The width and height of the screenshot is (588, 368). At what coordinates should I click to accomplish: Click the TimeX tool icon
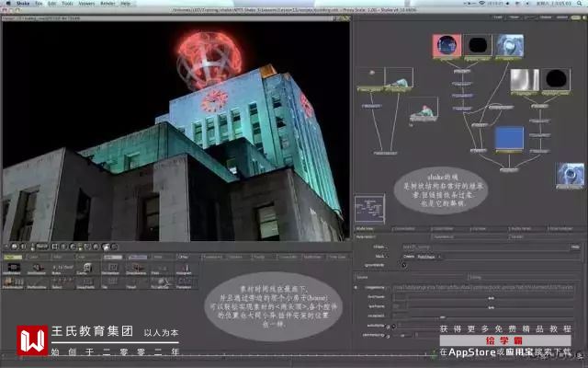pyautogui.click(x=137, y=282)
